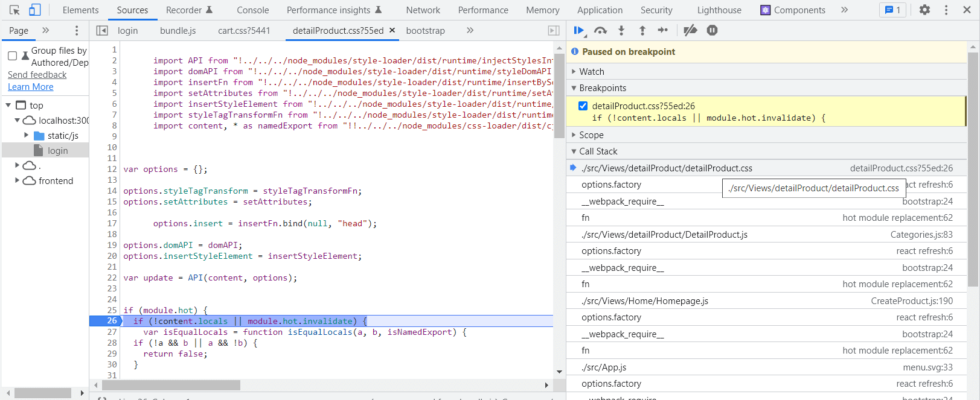Click the Deactivate breakpoints icon
Image resolution: width=980 pixels, height=400 pixels.
coord(690,30)
